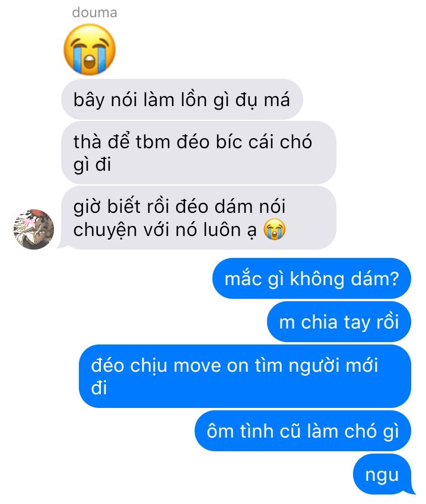The width and height of the screenshot is (426, 504).
Task: Select blue bubble 'mắc gì không dám?'
Action: click(x=311, y=278)
